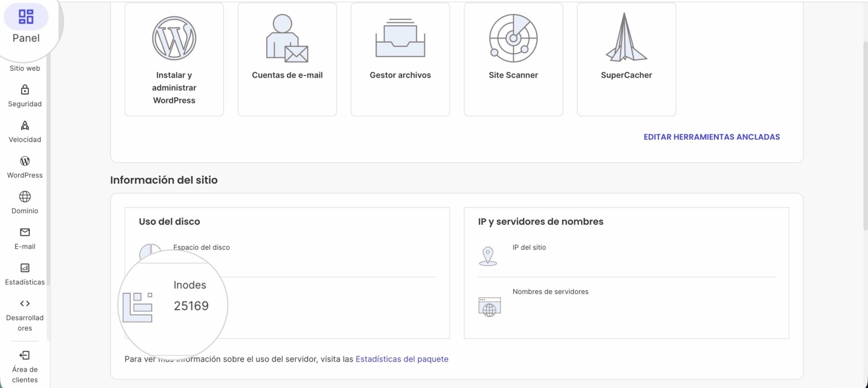This screenshot has width=868, height=388.
Task: Open the Dominio globe icon
Action: pyautogui.click(x=25, y=196)
